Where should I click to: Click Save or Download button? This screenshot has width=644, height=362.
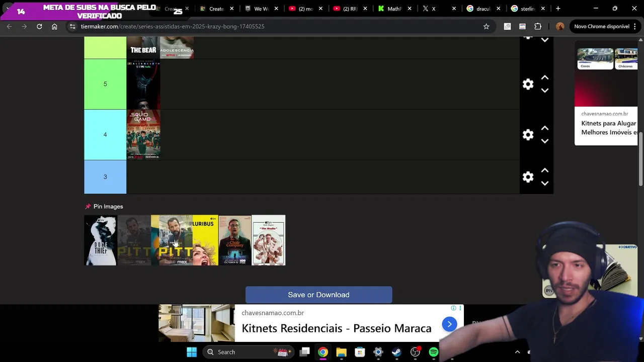pos(318,295)
